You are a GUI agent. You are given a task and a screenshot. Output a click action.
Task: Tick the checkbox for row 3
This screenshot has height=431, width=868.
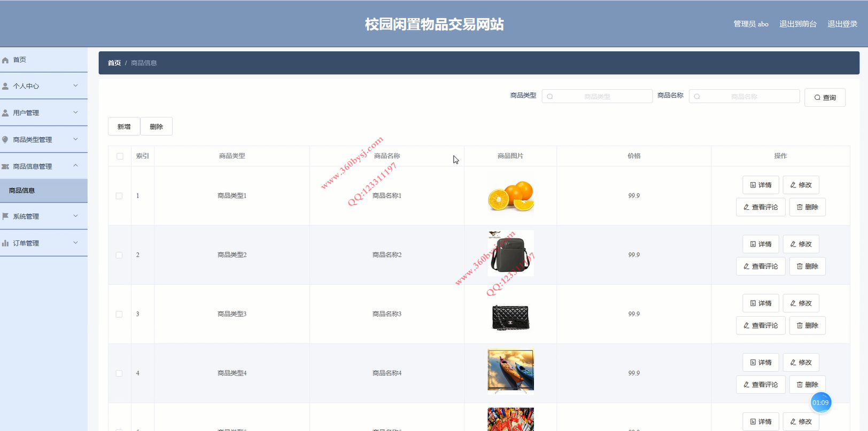point(119,315)
